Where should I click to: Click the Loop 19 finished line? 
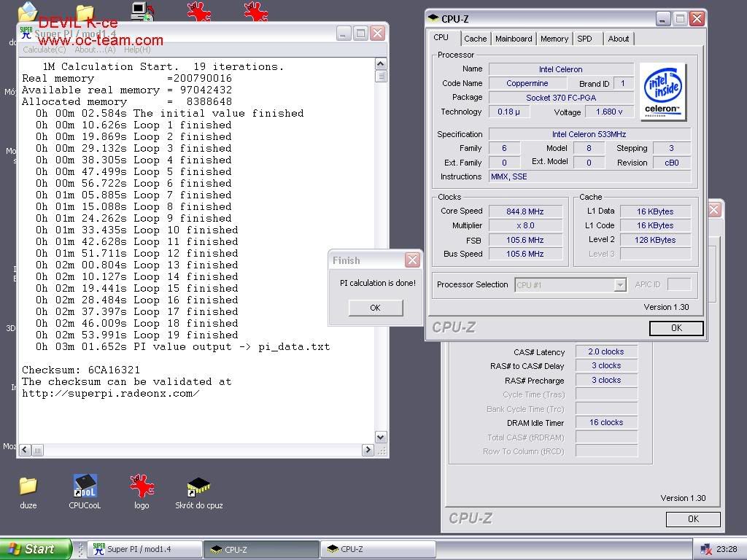[136, 335]
